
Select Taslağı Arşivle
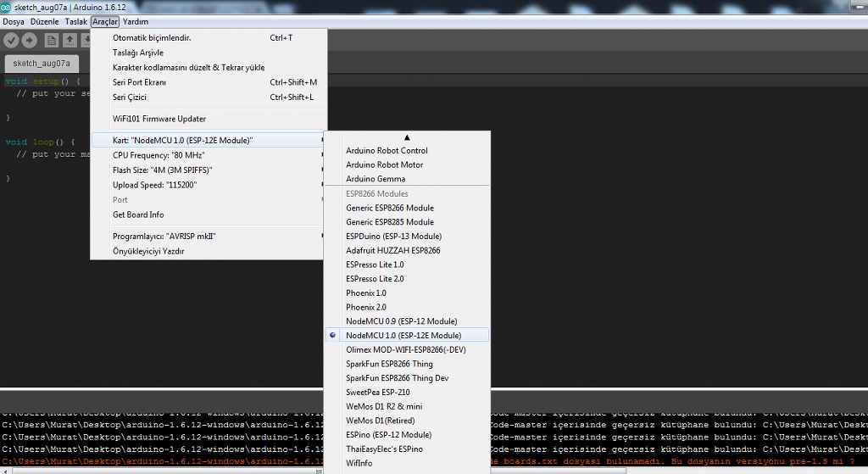[x=209, y=53]
